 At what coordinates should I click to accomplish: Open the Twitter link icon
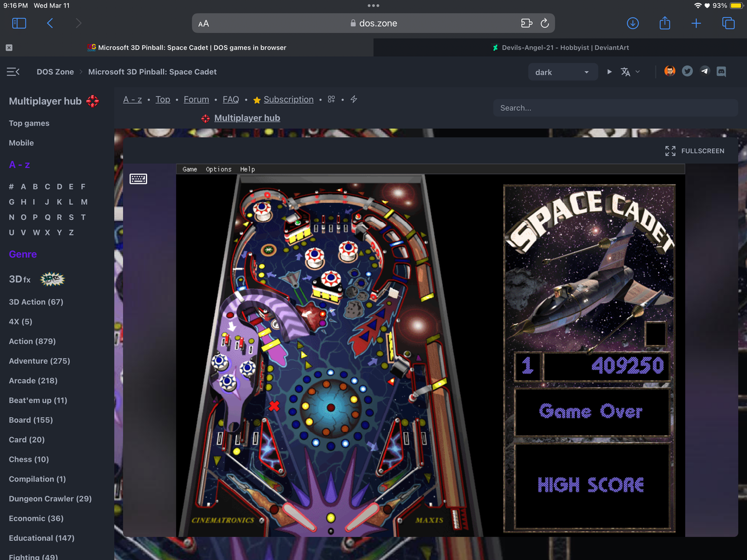pos(687,71)
